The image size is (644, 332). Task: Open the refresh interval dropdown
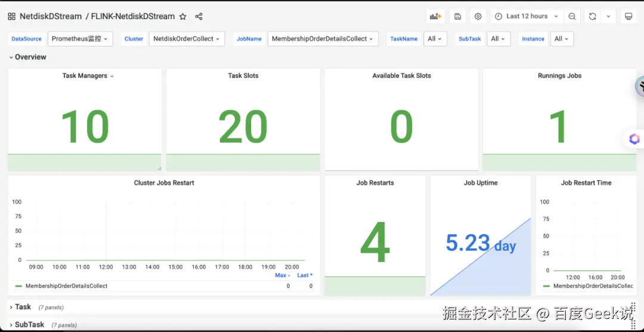(608, 17)
